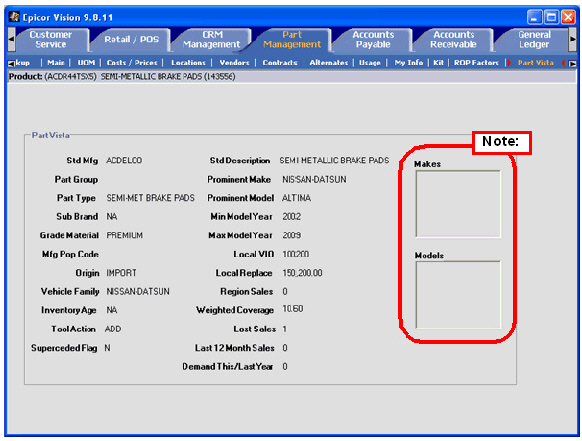Viewport: 582px width, 441px height.
Task: Click left arrow of main tab strip
Action: (11, 39)
